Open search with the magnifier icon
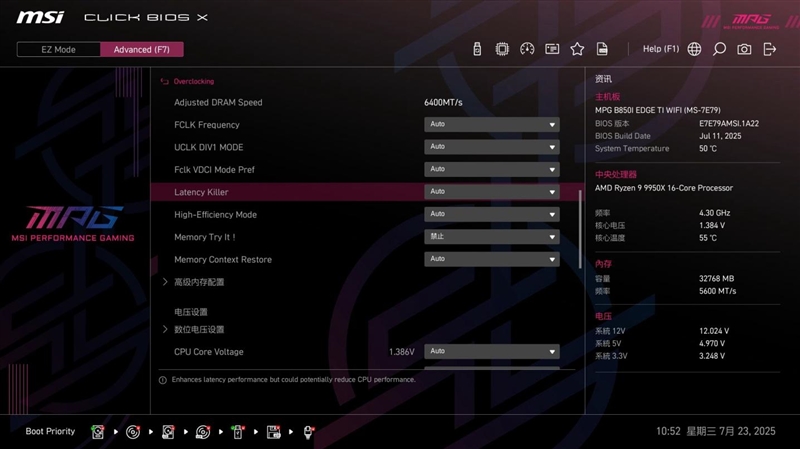 click(719, 49)
